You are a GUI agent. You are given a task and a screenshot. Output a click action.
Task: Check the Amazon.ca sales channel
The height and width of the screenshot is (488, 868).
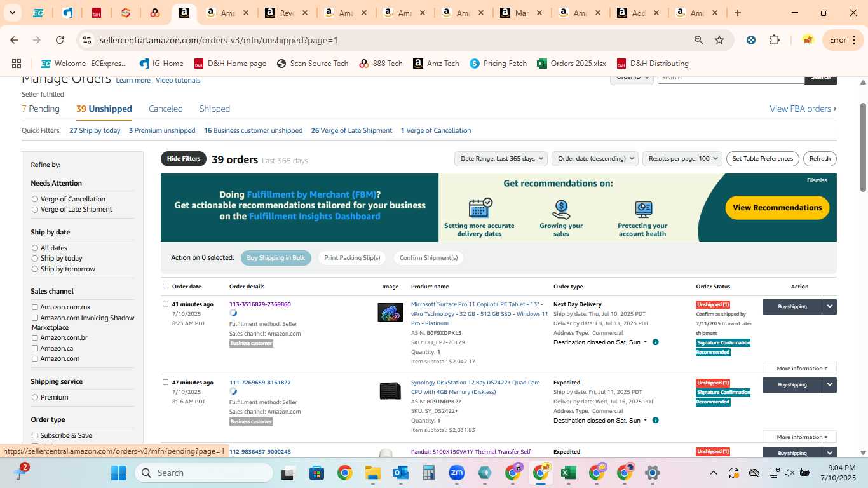click(x=35, y=348)
